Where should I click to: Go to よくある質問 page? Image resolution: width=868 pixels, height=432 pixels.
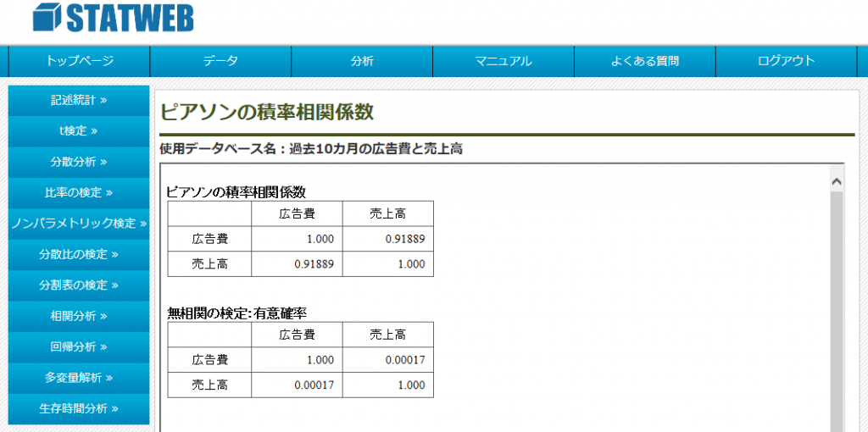[x=645, y=61]
